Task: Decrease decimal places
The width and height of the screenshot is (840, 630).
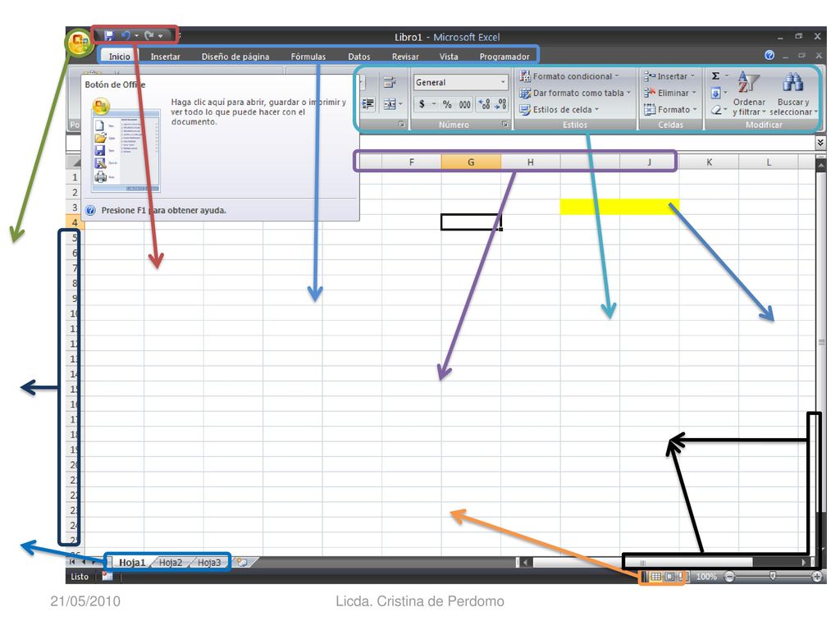Action: click(x=500, y=104)
